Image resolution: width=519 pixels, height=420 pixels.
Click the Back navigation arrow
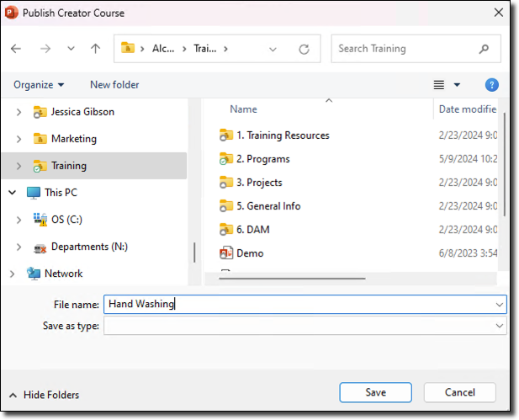(16, 49)
